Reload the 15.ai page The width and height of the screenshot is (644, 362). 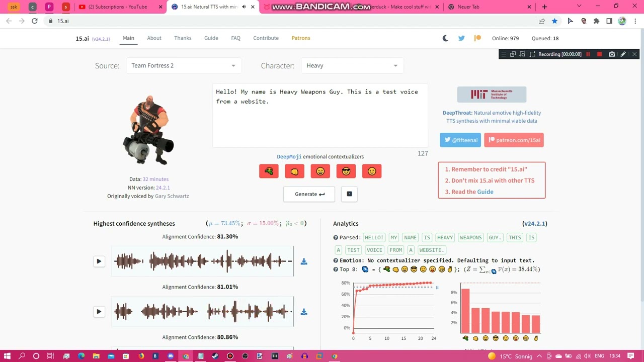coord(34,21)
